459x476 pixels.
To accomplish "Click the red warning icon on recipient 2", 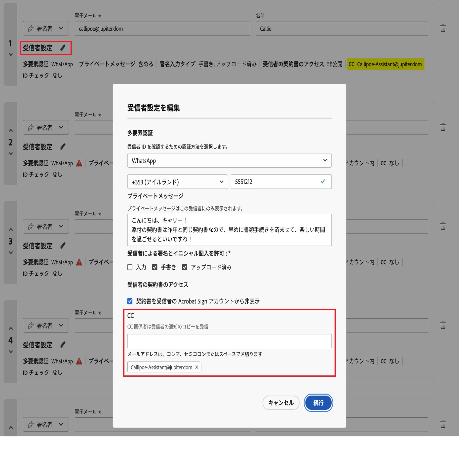I will 79,163.
